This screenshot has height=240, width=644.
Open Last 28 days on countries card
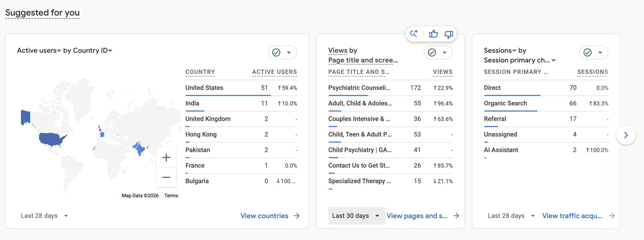(x=44, y=216)
